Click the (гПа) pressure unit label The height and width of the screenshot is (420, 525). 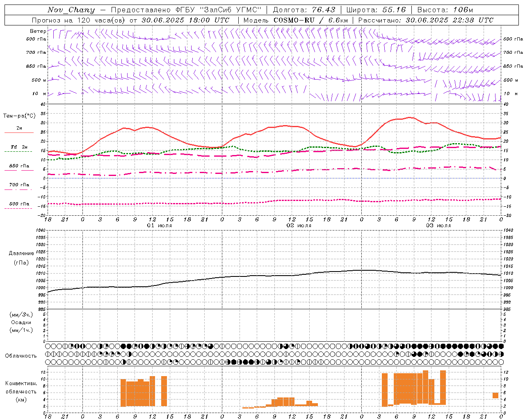pyautogui.click(x=21, y=262)
